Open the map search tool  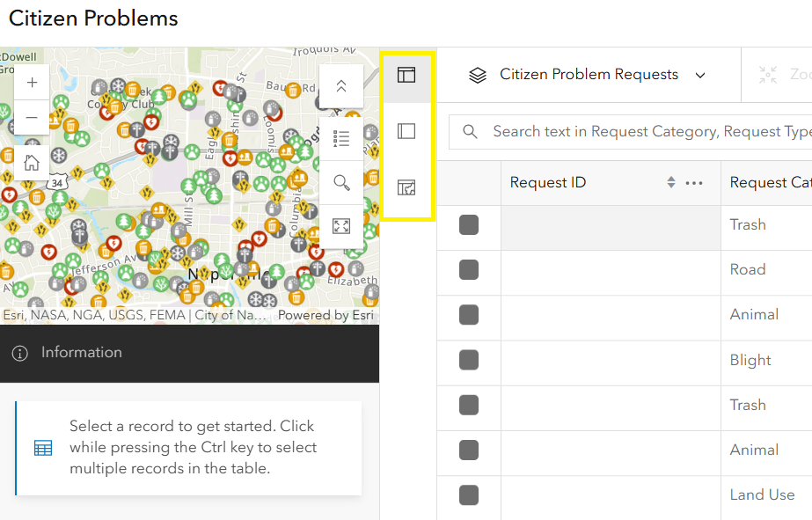pyautogui.click(x=341, y=182)
